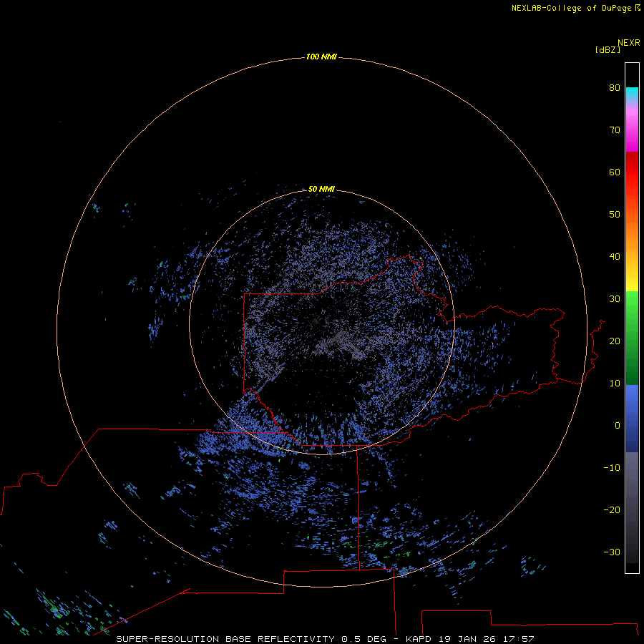
Task: Click the -30 value on the dBZ scale
Action: tap(612, 552)
